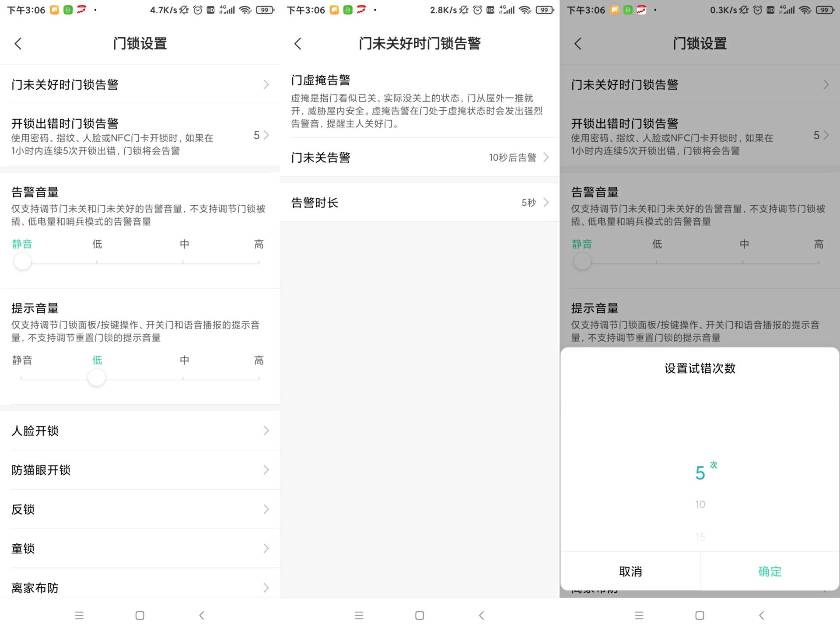Set 告警音量 slider to 高
This screenshot has height=630, width=840.
point(259,261)
